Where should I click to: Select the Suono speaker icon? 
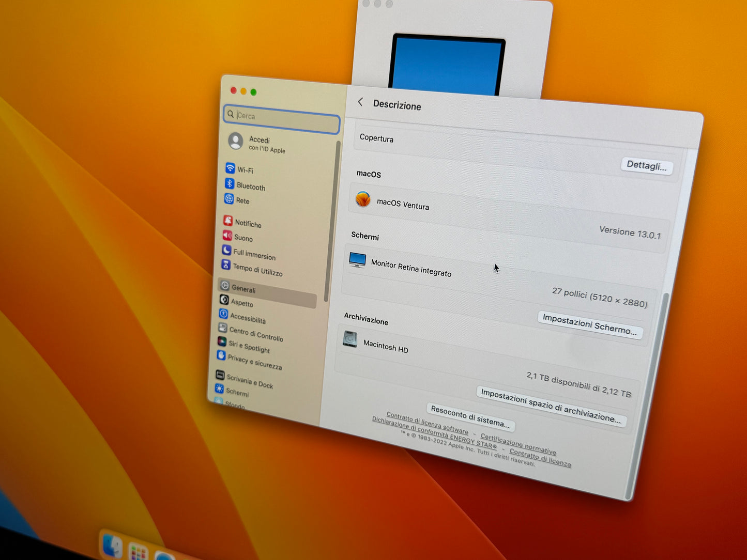coord(227,236)
